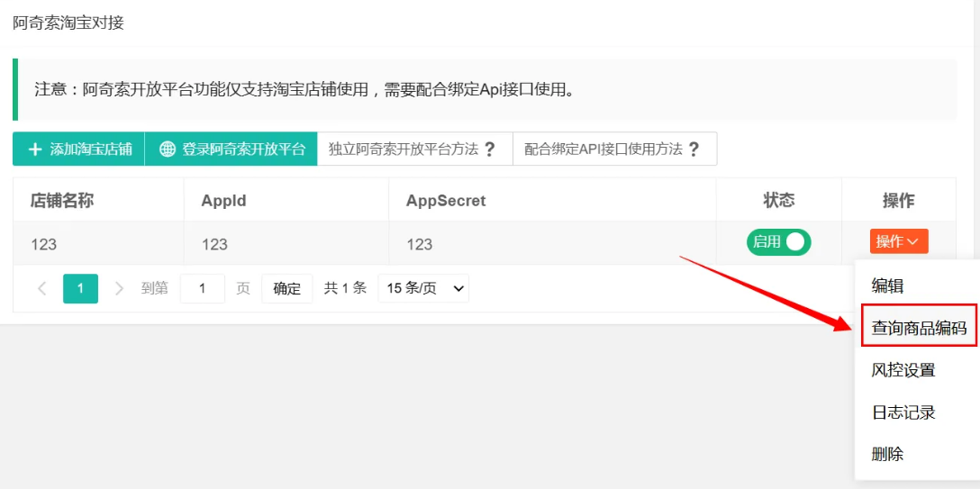The height and width of the screenshot is (489, 980).
Task: Go to previous page with left arrow
Action: 41,288
